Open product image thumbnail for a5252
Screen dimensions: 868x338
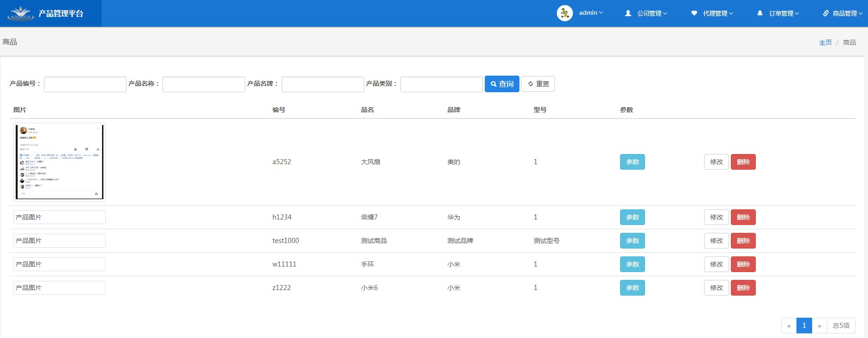(60, 162)
